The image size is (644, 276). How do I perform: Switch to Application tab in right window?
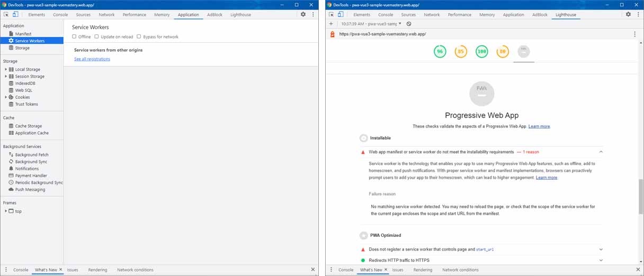[513, 15]
